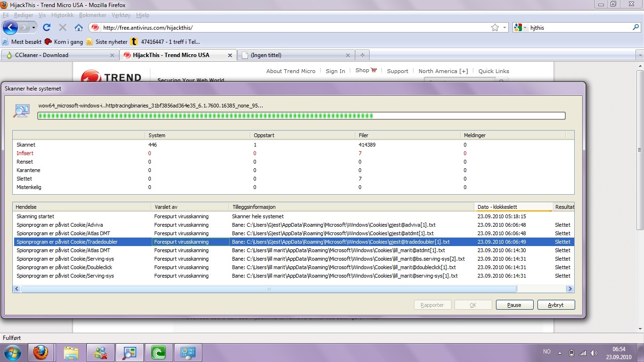The image size is (644, 362).
Task: Click the Avbryt button to cancel the scan
Action: click(x=556, y=305)
